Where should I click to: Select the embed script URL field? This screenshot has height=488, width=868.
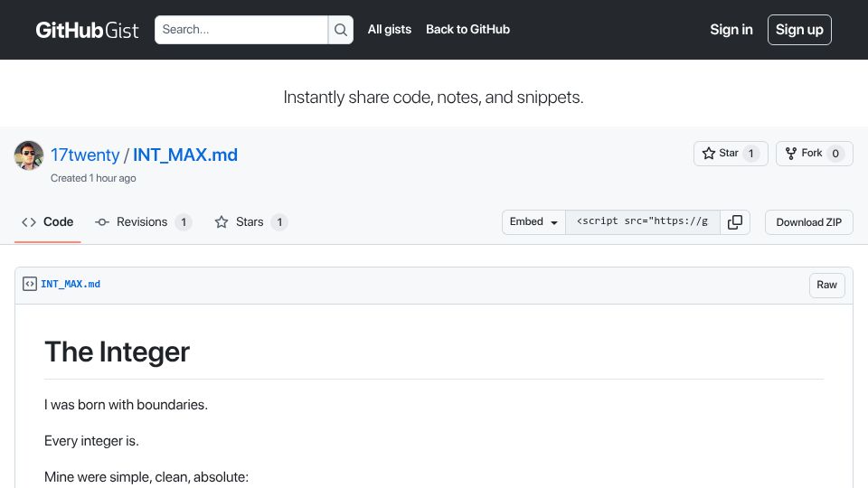(642, 222)
